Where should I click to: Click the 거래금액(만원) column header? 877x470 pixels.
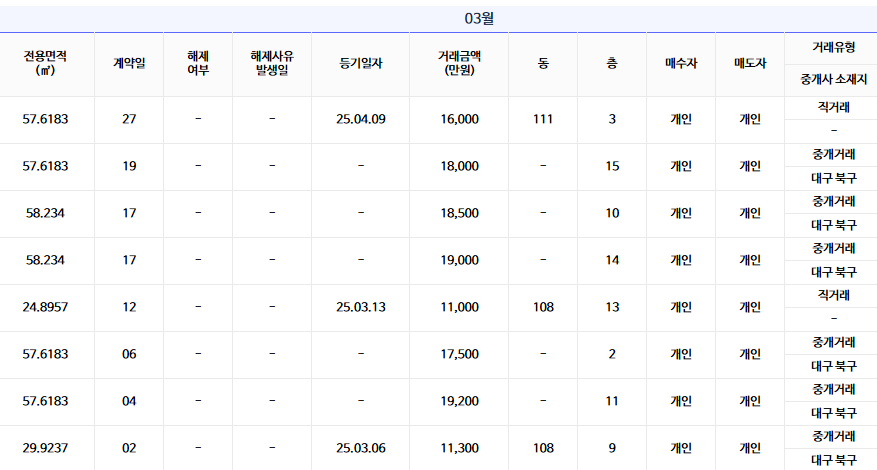[459, 63]
